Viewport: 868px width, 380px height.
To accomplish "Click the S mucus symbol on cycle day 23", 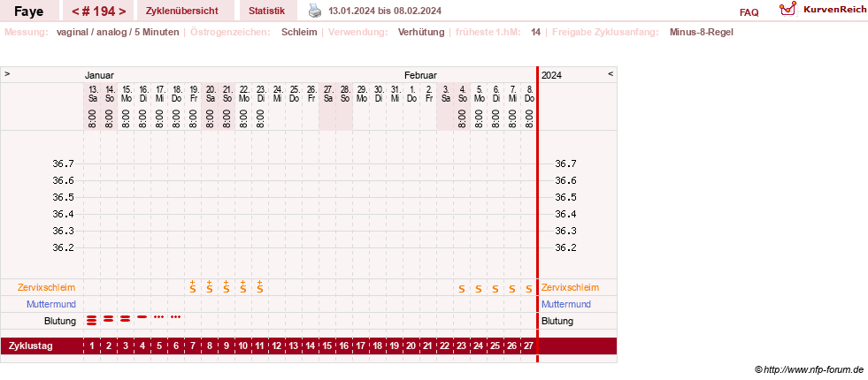I will pyautogui.click(x=462, y=289).
